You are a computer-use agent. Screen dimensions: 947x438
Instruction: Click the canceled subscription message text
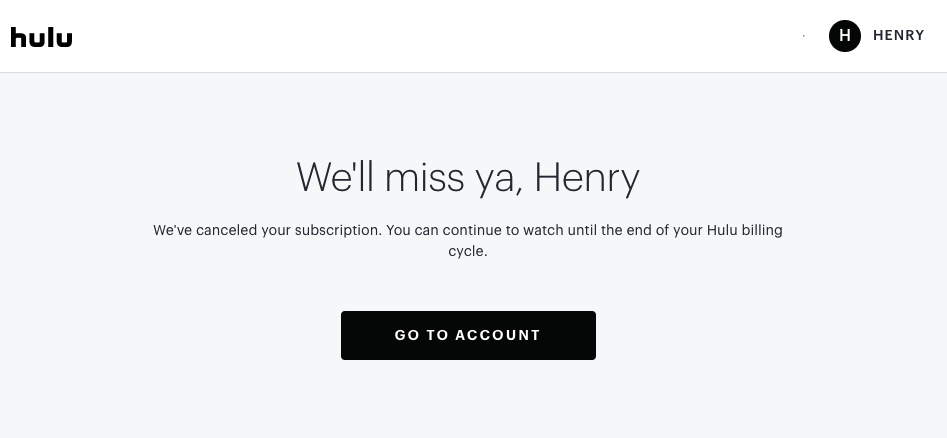[x=467, y=230]
